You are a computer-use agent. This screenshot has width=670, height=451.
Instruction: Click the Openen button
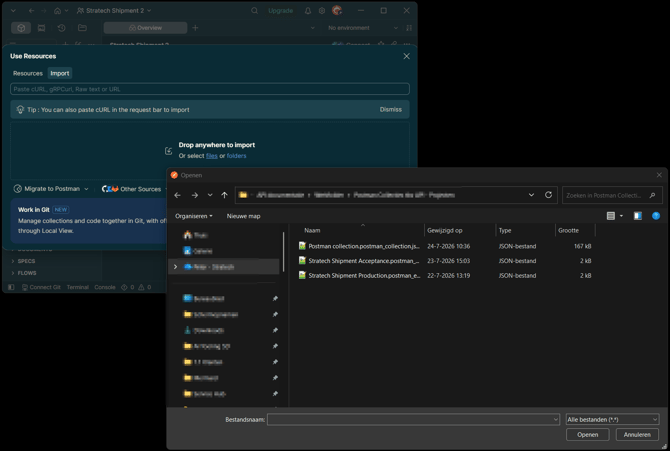coord(588,434)
